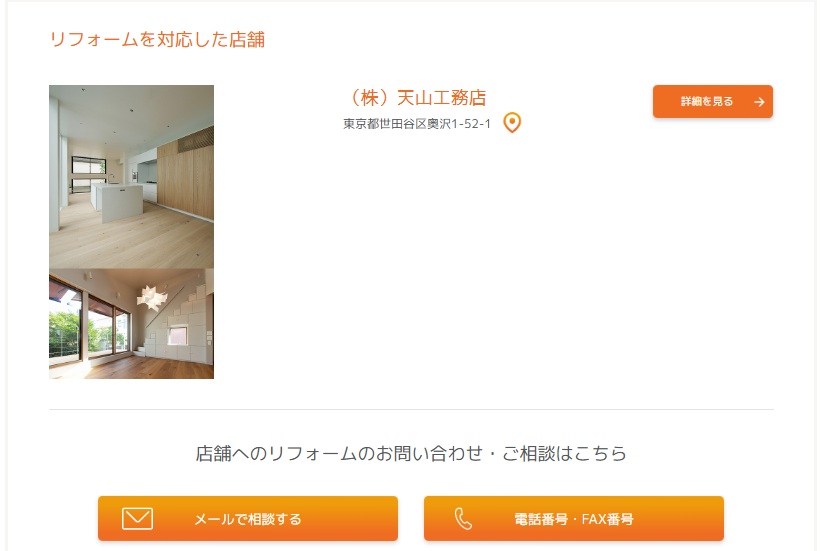Screen dimensions: 820x551
Task: Click the リフォームを対応した店舗 heading
Action: tap(157, 40)
